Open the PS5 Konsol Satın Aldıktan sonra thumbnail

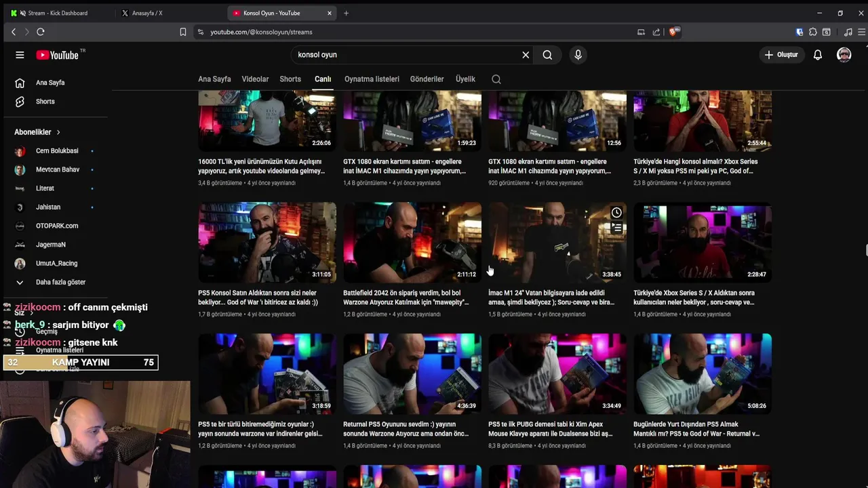click(267, 242)
